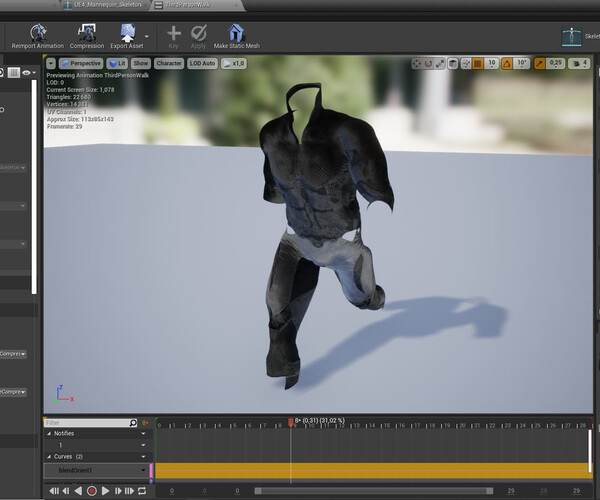This screenshot has width=600, height=500.
Task: Click the Reimport Animation toolbar icon
Action: click(x=38, y=33)
